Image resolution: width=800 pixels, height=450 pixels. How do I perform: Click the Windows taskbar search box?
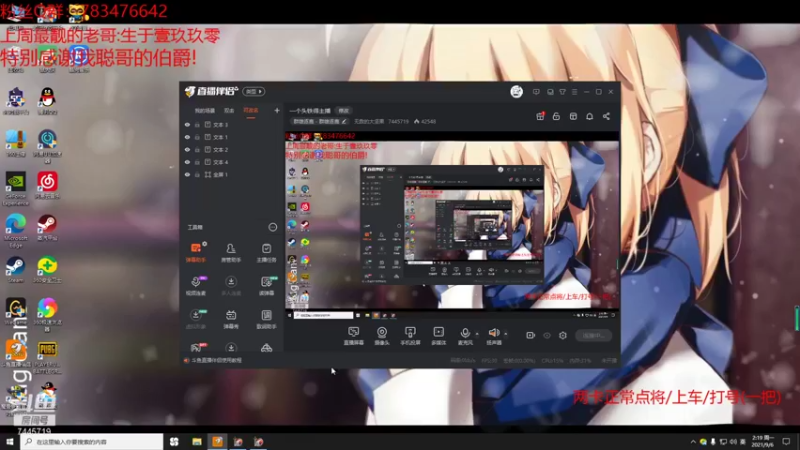92,441
